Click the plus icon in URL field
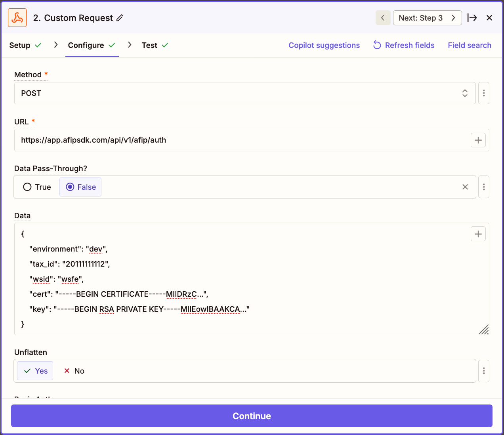The width and height of the screenshot is (504, 435). click(x=478, y=140)
